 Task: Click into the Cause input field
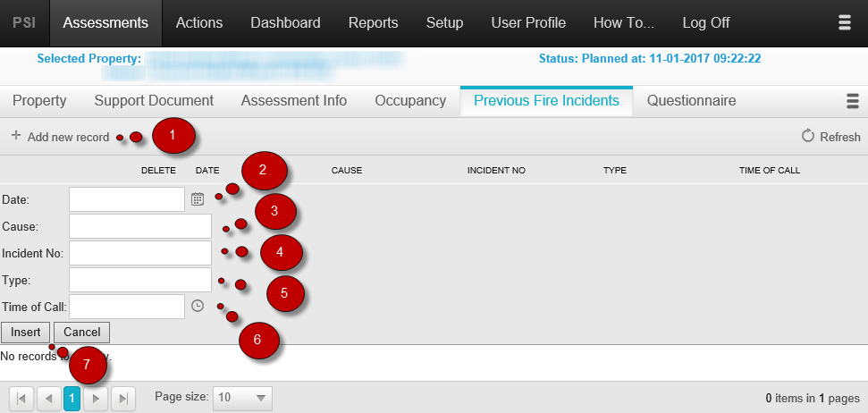[x=140, y=226]
